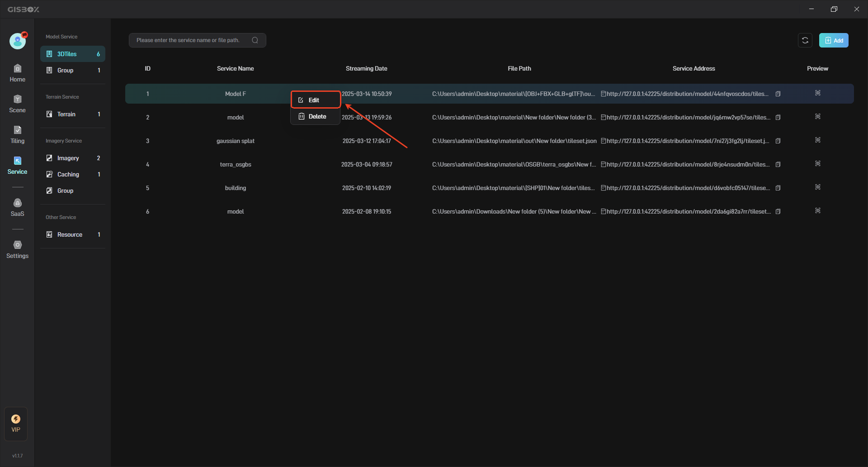
Task: Go to Home in left navigation
Action: tap(17, 73)
